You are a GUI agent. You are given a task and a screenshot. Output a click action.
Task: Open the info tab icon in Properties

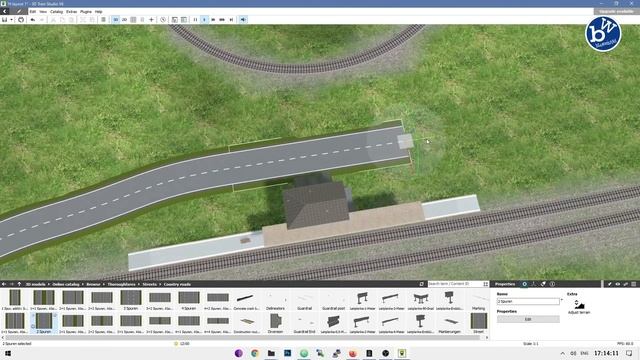pos(552,284)
